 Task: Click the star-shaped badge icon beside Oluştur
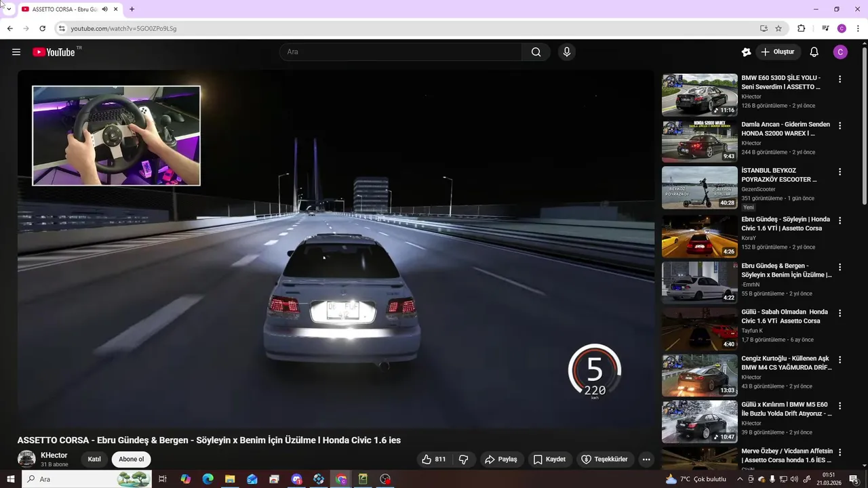point(746,52)
